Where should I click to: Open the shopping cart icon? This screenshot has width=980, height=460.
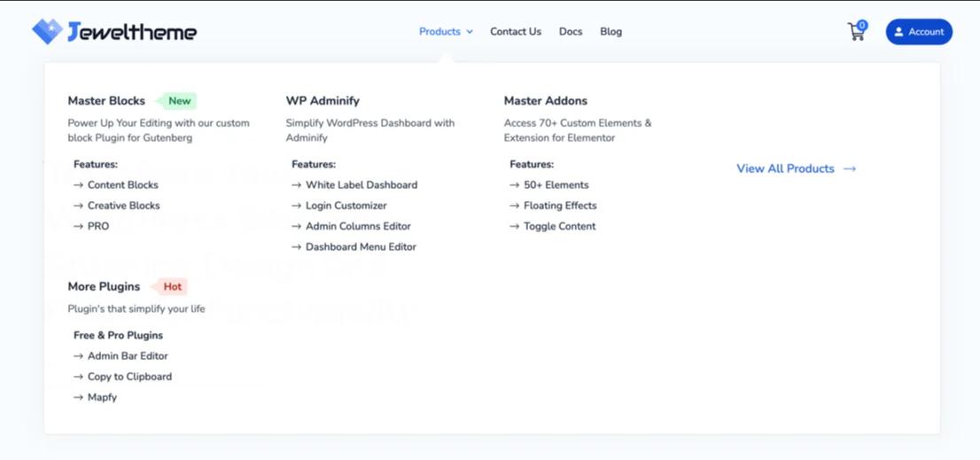857,31
